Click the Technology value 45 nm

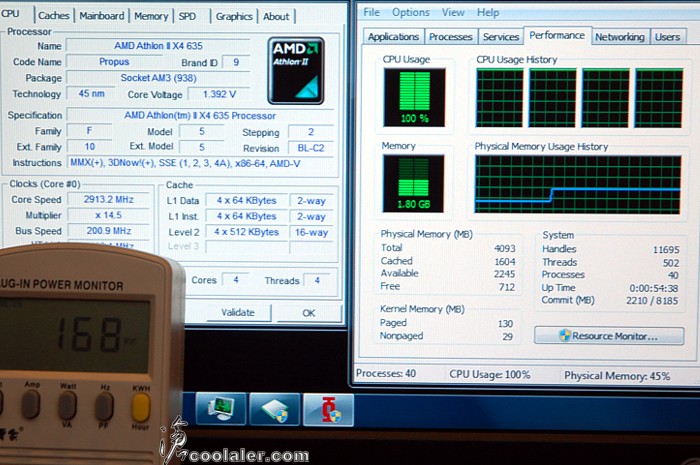click(x=91, y=94)
